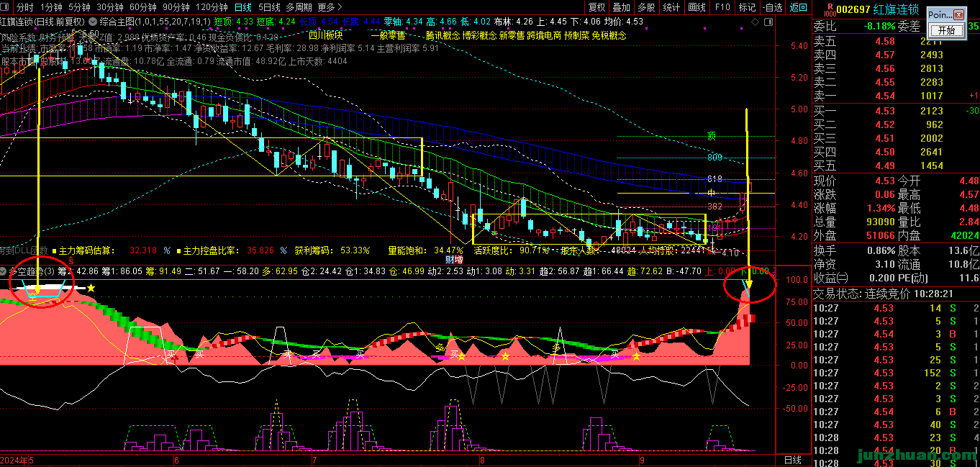This screenshot has width=980, height=467.
Task: Select the 90分钟 timeframe
Action: point(176,7)
